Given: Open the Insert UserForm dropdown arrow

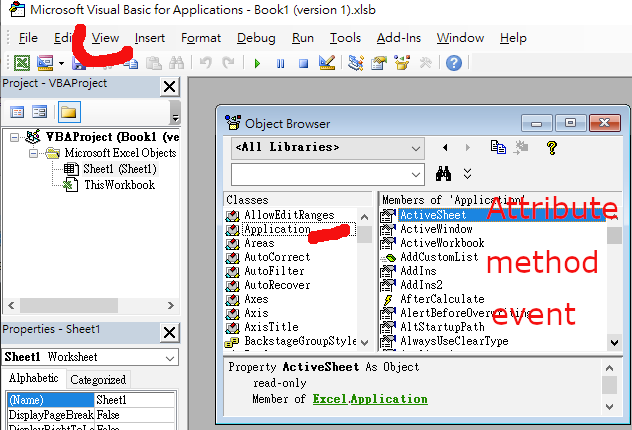Looking at the screenshot, I should (61, 63).
